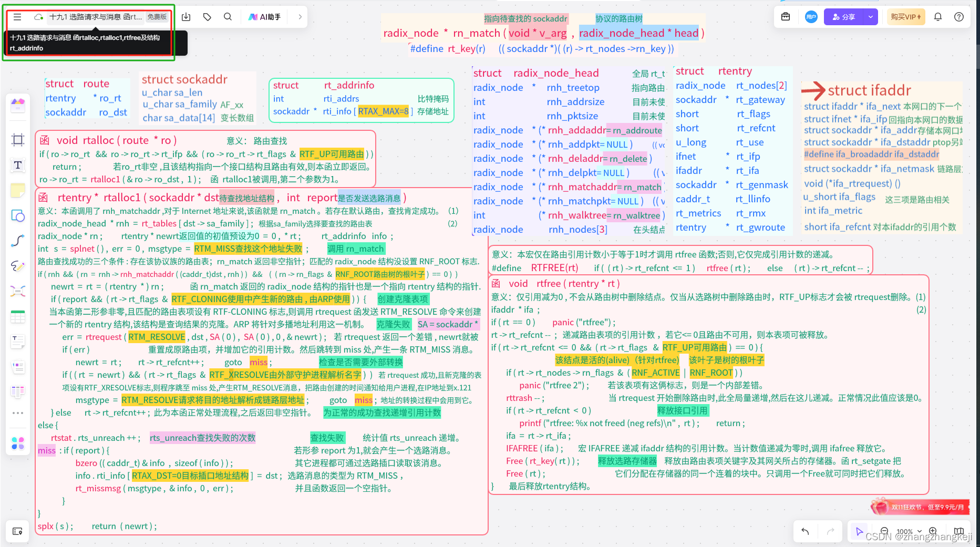Select the 'struct rt_addrinfo' box title

click(324, 85)
